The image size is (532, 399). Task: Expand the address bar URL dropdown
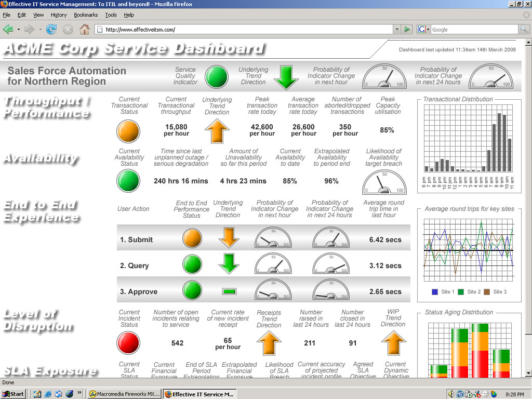pyautogui.click(x=397, y=30)
